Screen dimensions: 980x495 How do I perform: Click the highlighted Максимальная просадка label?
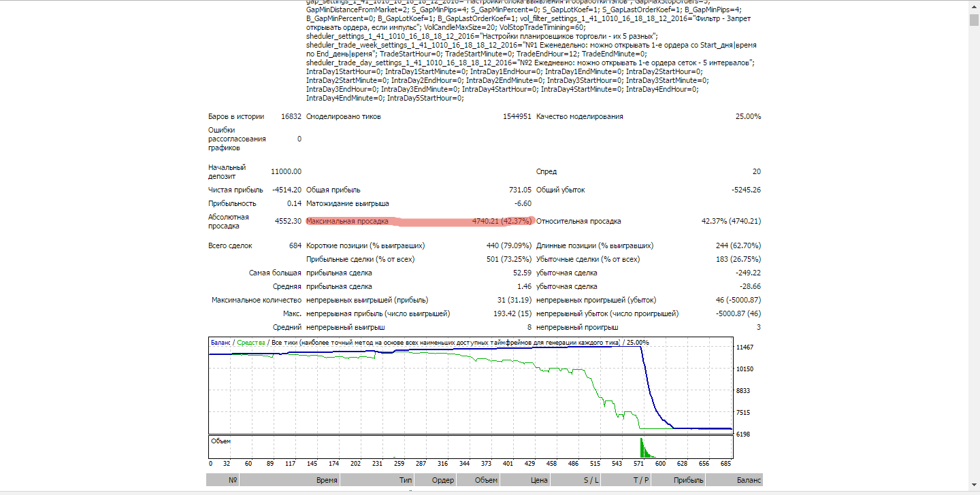pyautogui.click(x=348, y=221)
